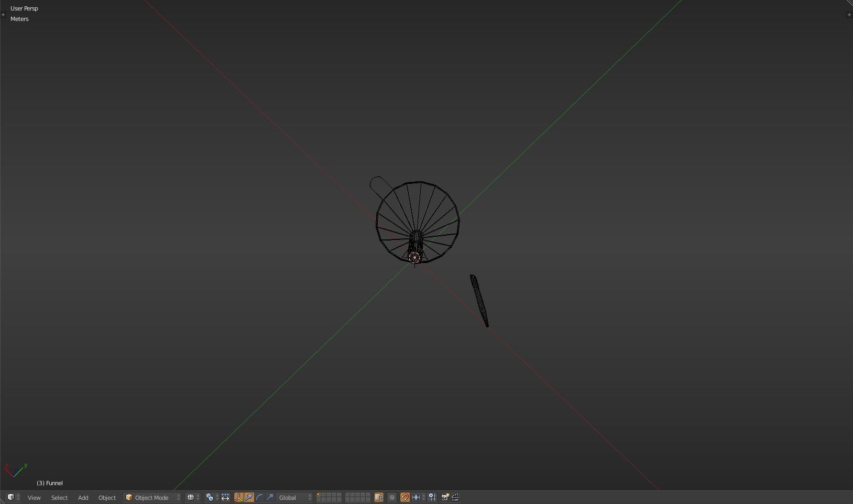853x504 pixels.
Task: Select the funnel mesh object
Action: click(418, 223)
